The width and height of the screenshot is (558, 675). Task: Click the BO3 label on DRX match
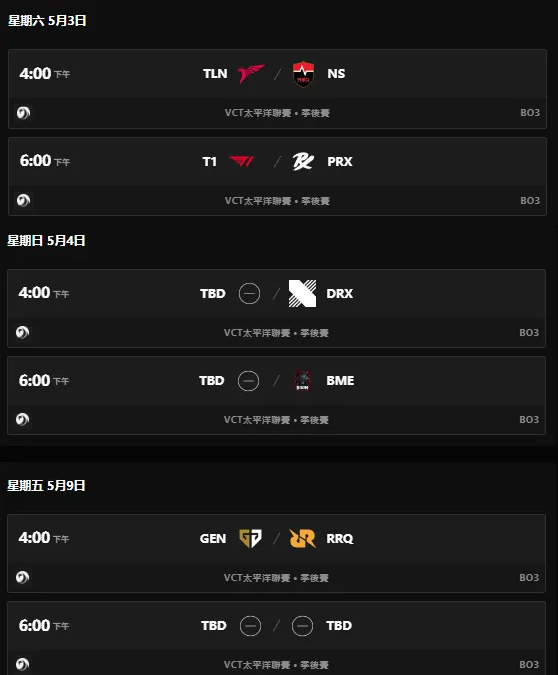pos(529,333)
